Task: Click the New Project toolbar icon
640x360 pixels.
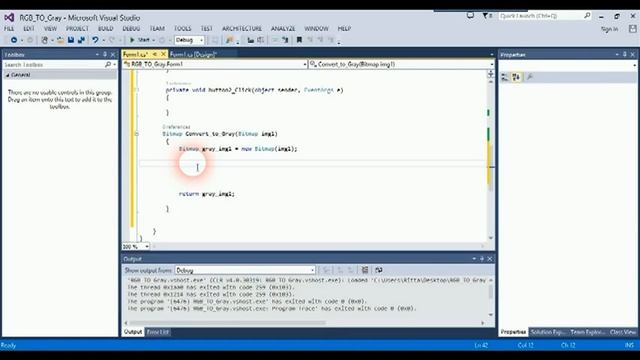Action: point(44,40)
